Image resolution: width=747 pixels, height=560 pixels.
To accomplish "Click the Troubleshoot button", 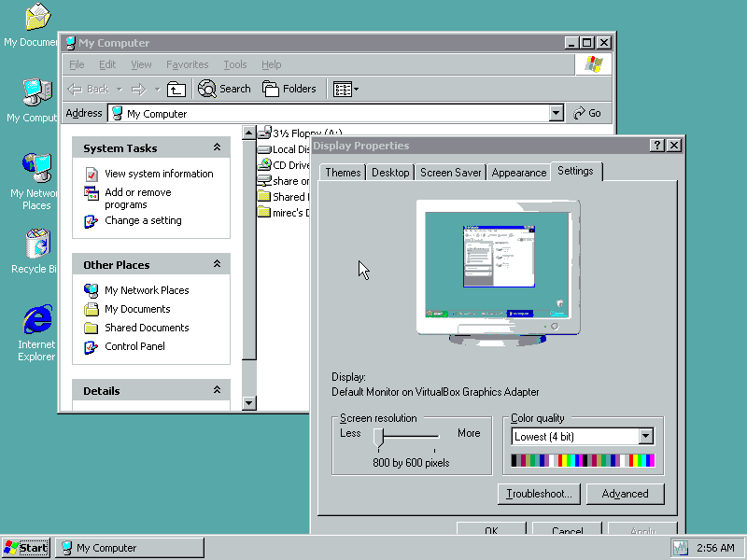I will pyautogui.click(x=540, y=494).
